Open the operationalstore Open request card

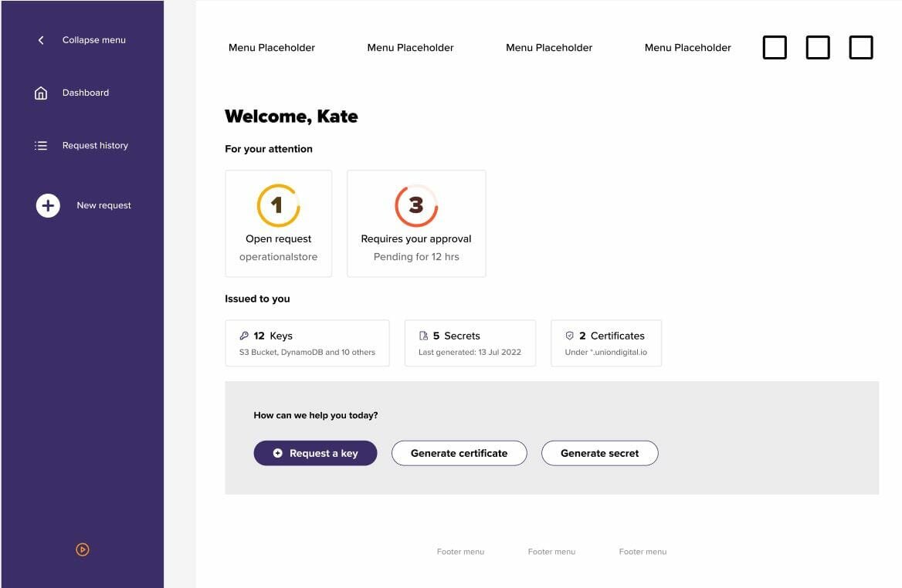point(278,224)
